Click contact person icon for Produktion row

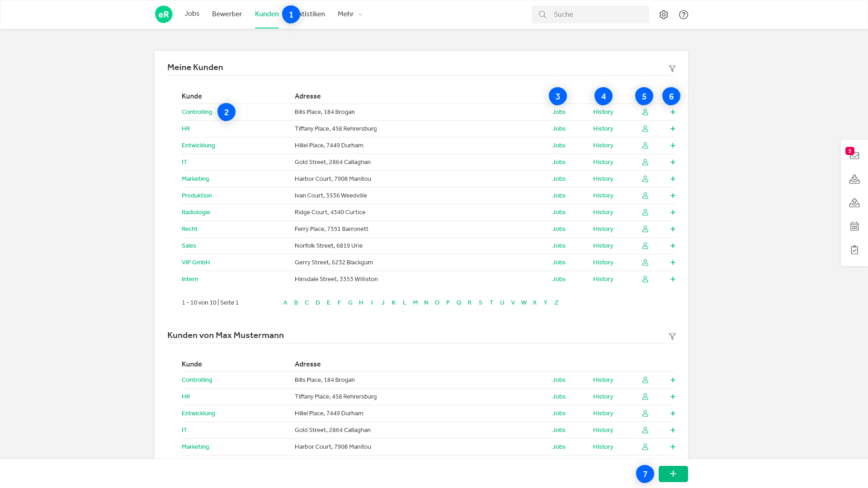tap(645, 196)
